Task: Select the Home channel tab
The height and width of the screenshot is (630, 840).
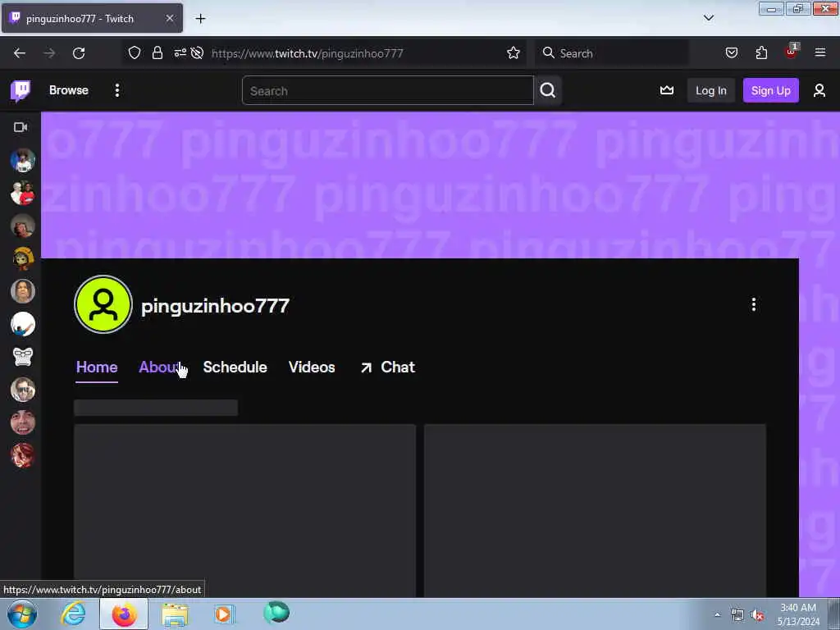Action: click(x=97, y=367)
